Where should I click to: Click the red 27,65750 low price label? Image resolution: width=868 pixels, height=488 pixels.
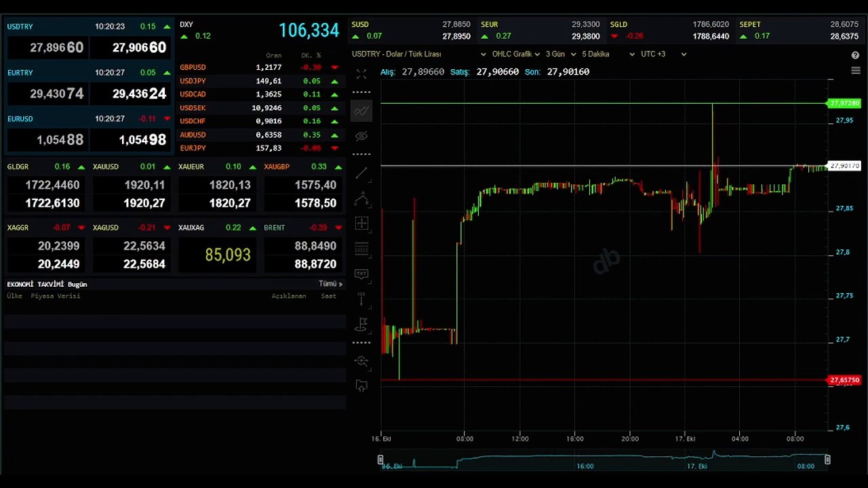(844, 380)
